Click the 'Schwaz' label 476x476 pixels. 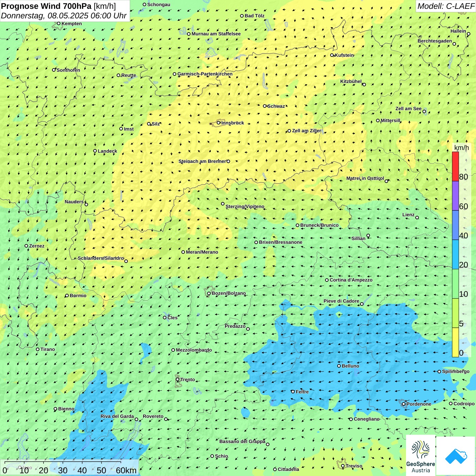tap(276, 106)
